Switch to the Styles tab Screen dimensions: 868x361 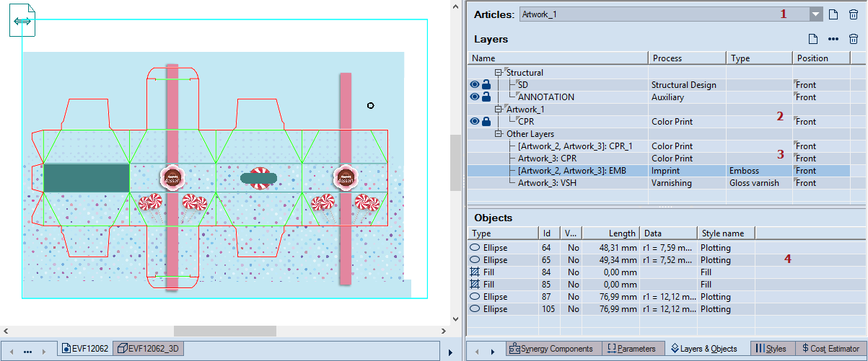771,349
